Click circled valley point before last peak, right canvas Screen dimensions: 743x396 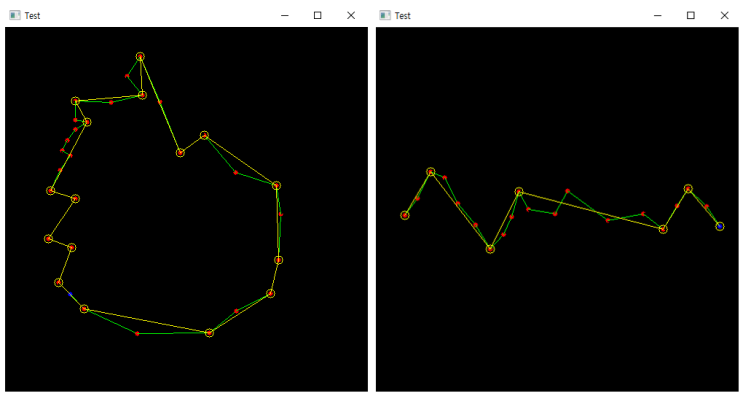point(663,229)
